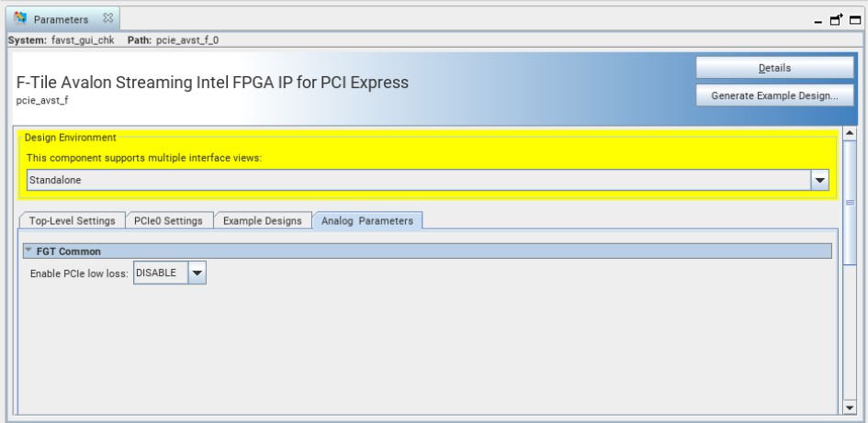
Task: Maximize the Parameters panel
Action: (x=855, y=20)
